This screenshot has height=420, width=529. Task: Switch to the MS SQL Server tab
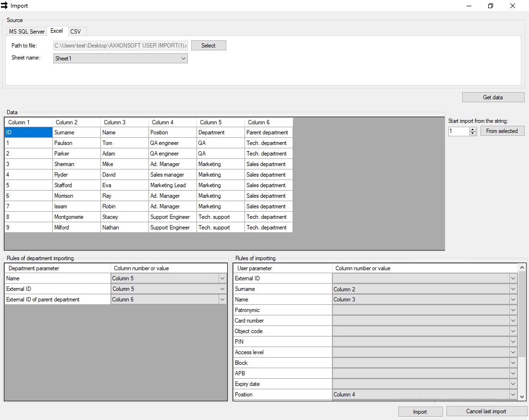coord(27,32)
